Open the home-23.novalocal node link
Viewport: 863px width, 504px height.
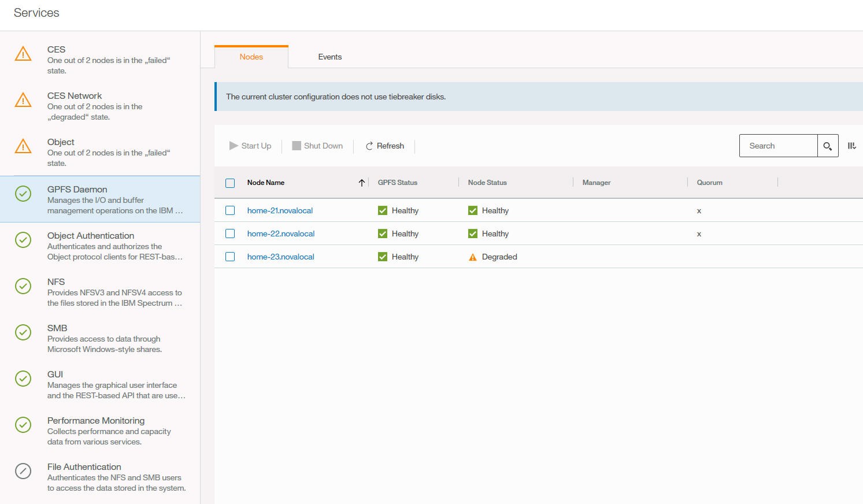tap(281, 257)
